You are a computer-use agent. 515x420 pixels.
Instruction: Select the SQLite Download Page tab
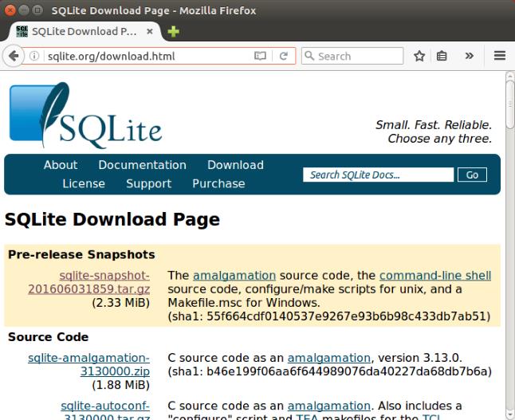tap(84, 32)
